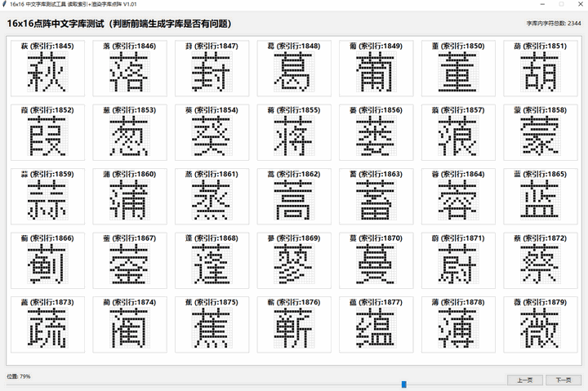Select glyph bitmap for index 1875

tap(212, 328)
